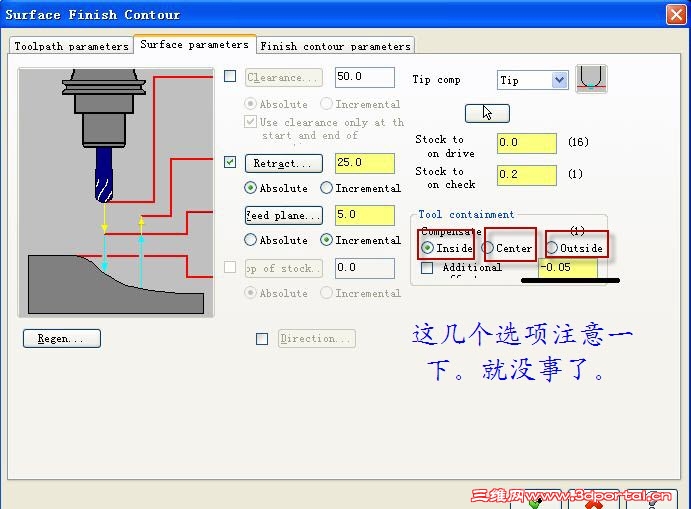This screenshot has width=691, height=509.
Task: Close the Surface Finish Contour dialog
Action: pyautogui.click(x=676, y=15)
